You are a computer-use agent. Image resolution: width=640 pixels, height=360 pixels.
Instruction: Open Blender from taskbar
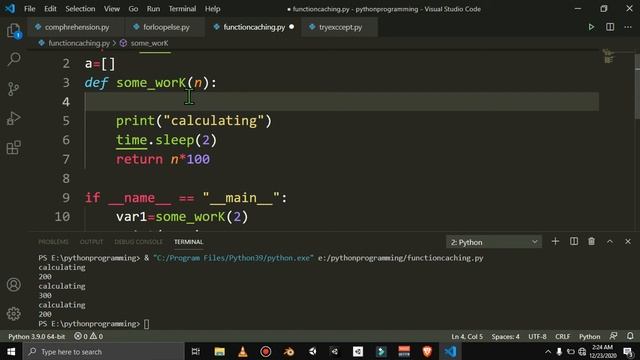289,351
